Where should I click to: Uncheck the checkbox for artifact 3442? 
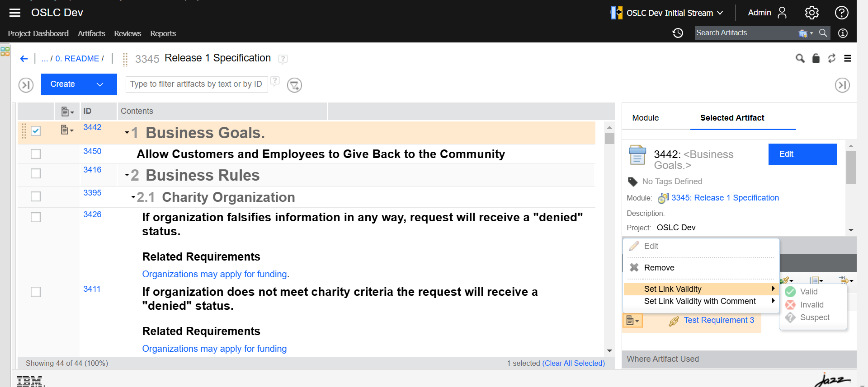[36, 131]
